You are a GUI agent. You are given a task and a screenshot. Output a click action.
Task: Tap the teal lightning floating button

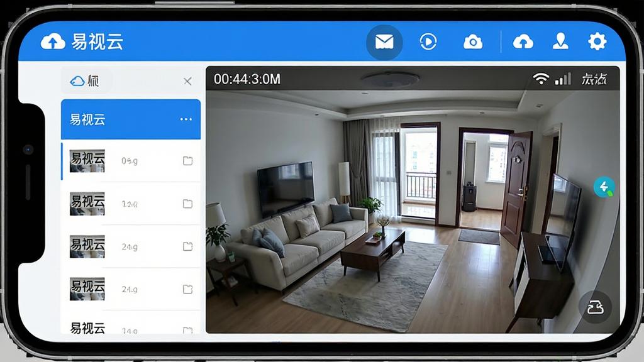604,187
